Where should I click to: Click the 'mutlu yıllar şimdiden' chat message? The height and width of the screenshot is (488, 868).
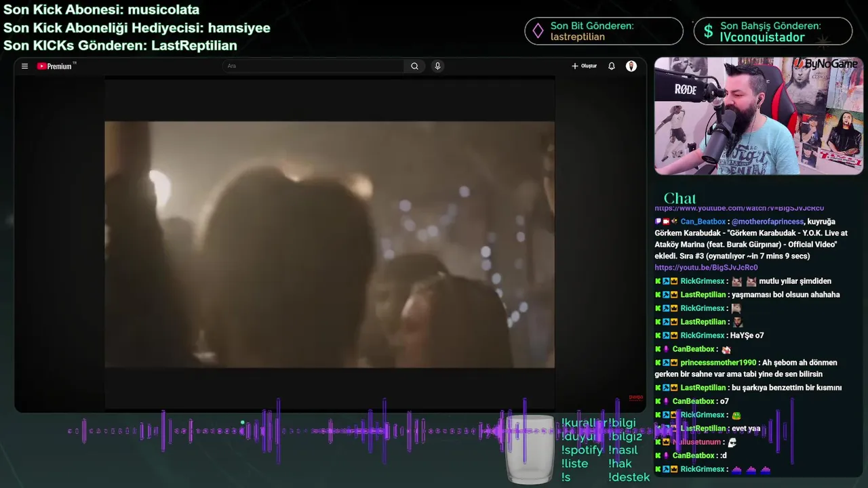click(x=795, y=281)
